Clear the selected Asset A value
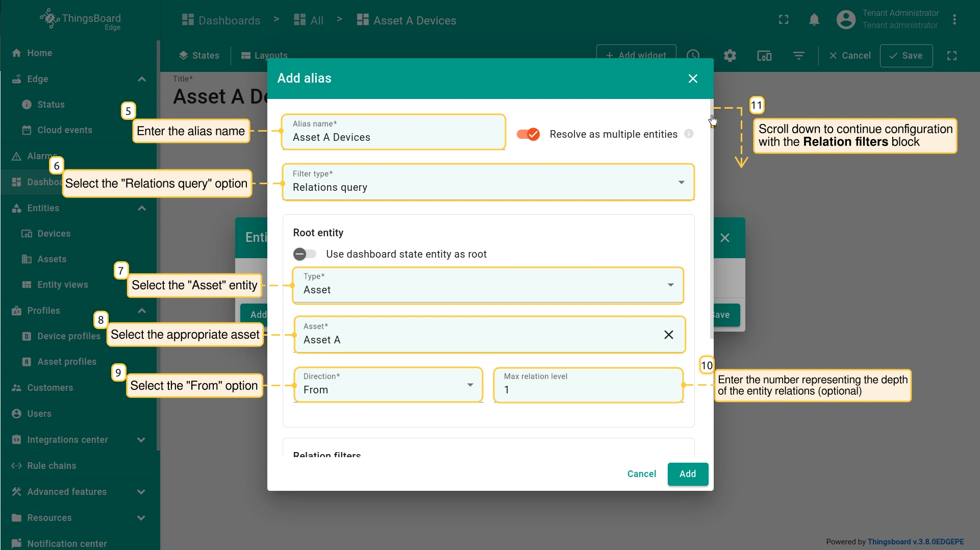The image size is (980, 550). pos(668,335)
